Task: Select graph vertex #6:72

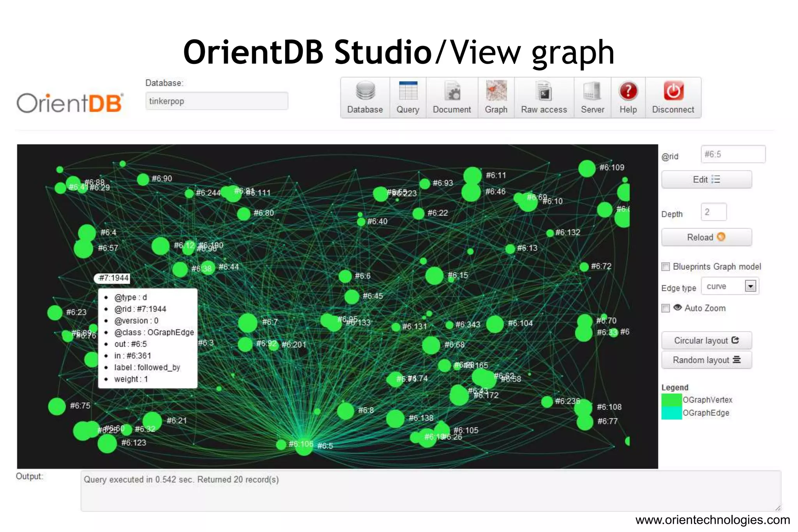Action: (584, 267)
